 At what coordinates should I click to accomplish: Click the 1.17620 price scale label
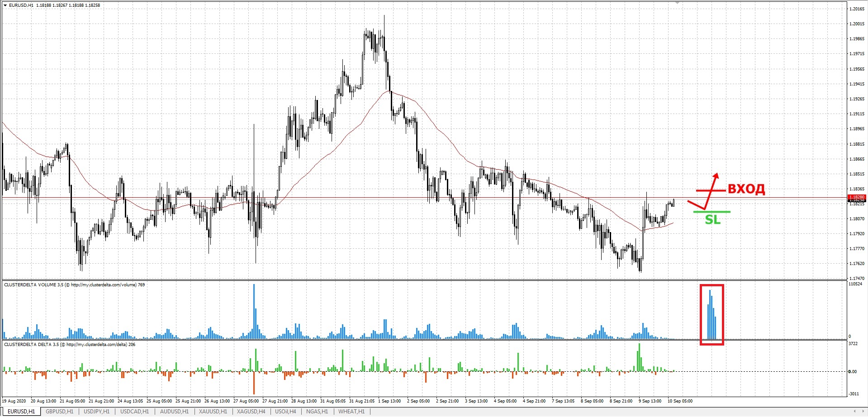857,264
